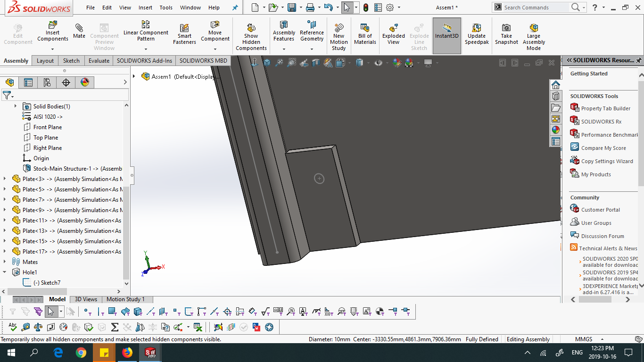644x362 pixels.
Task: Expand Assem1 flyout tree in viewport
Action: tap(134, 76)
